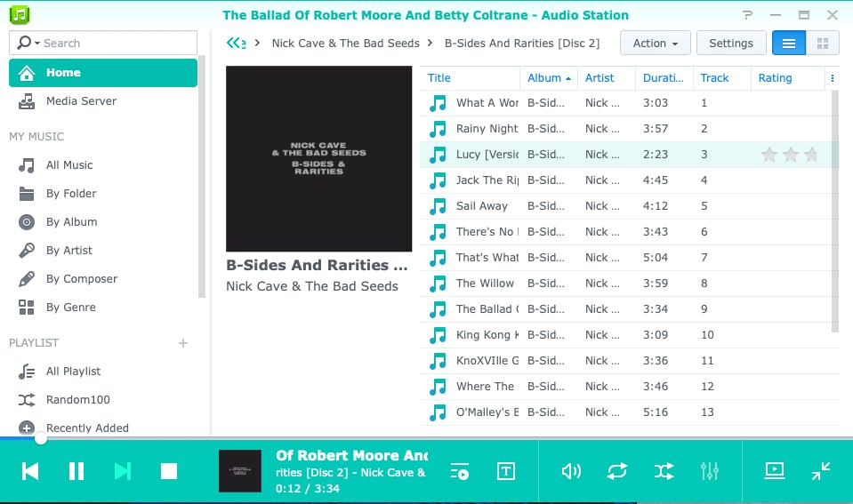The width and height of the screenshot is (853, 504).
Task: Expand the collapsed breadcrumb path
Action: click(x=236, y=43)
